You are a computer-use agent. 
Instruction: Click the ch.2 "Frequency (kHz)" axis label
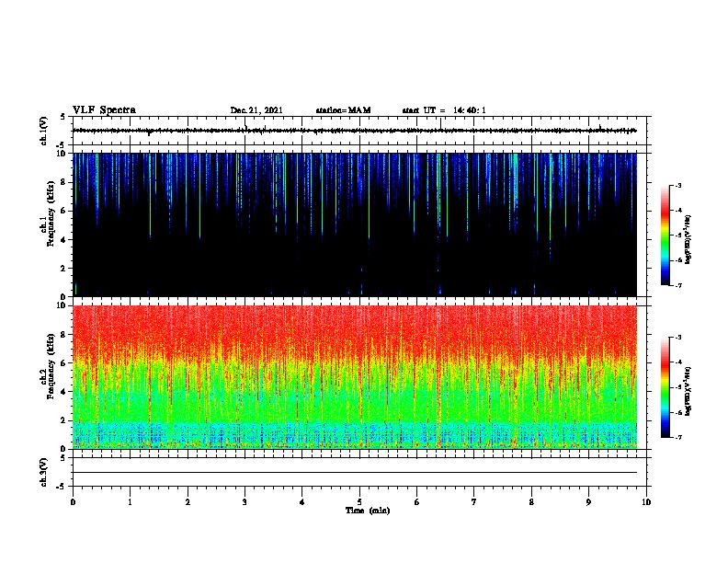pos(51,366)
